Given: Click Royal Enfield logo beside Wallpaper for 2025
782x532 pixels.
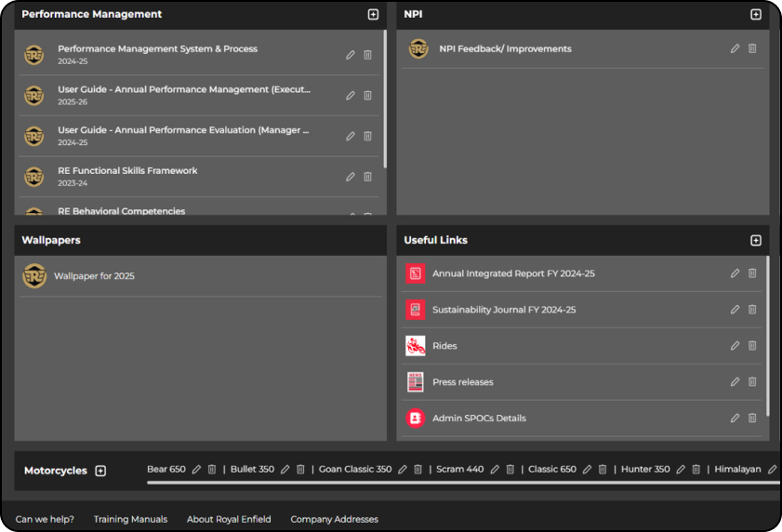Looking at the screenshot, I should click(34, 276).
